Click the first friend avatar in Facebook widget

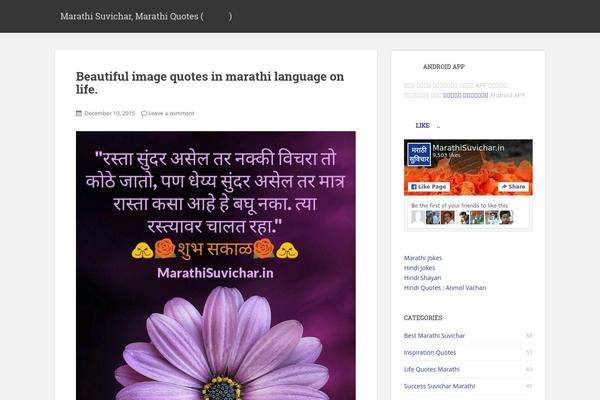(417, 217)
